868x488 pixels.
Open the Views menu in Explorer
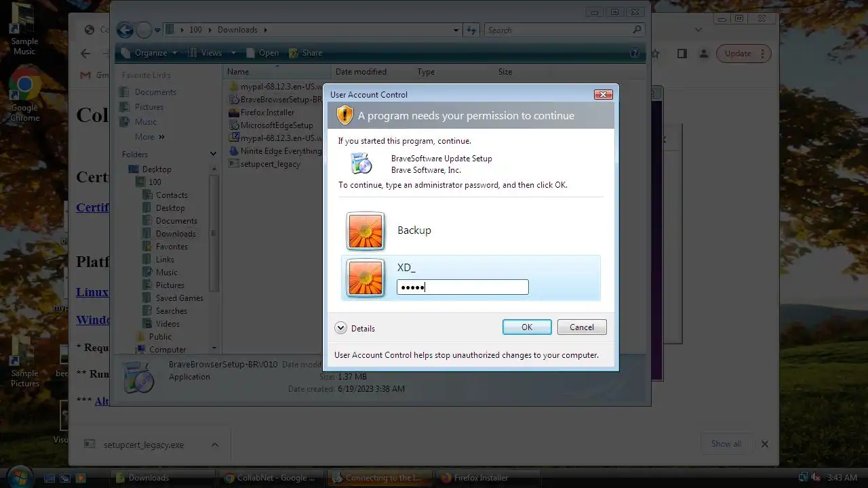coord(212,53)
